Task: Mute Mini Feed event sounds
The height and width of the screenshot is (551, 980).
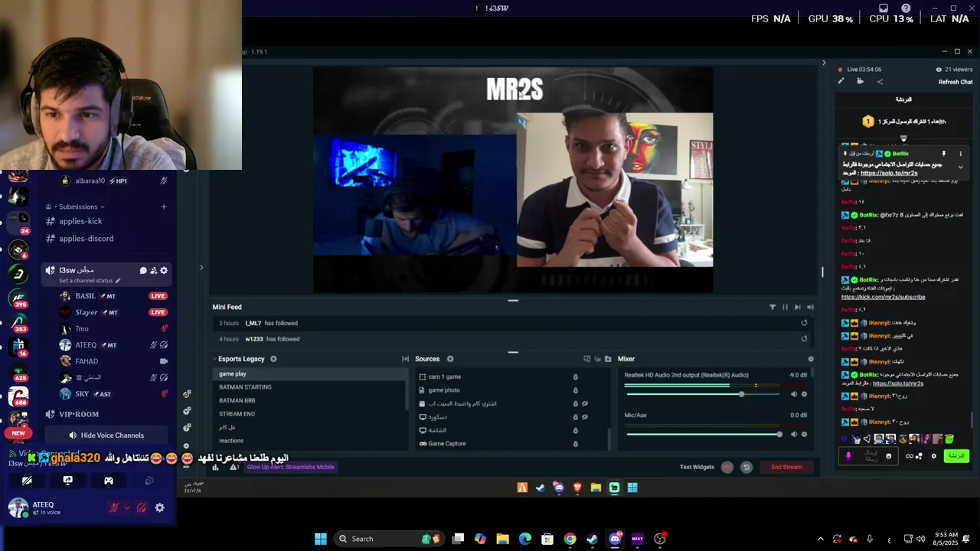Action: pos(810,307)
